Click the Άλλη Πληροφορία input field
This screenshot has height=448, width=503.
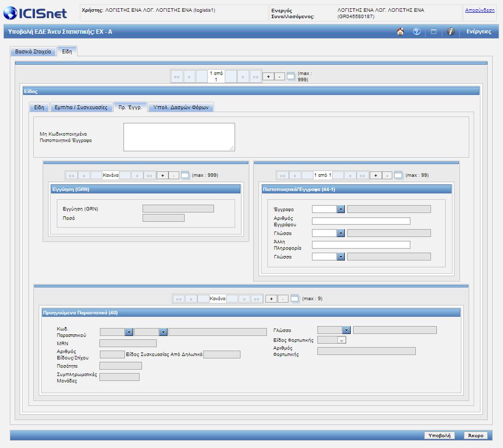tap(361, 245)
